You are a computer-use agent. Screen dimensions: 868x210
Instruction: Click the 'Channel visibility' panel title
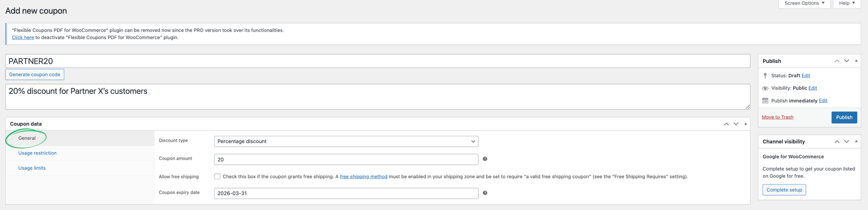coord(784,141)
